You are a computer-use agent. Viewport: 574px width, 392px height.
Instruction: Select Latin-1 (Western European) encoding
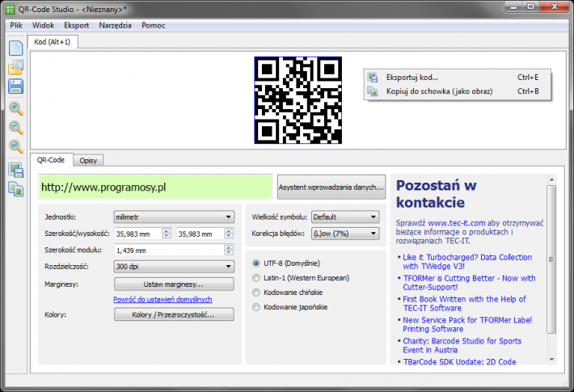coord(256,278)
